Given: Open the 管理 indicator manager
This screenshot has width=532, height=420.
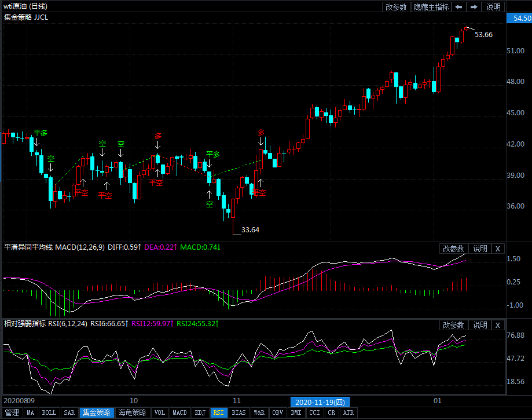Looking at the screenshot, I should [x=12, y=413].
